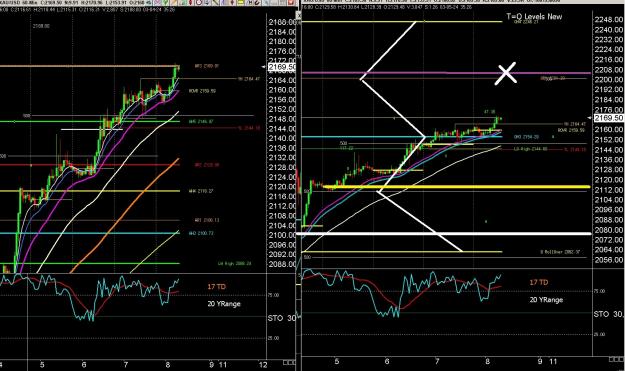Select the thick white horizontal line on right chart
The height and width of the screenshot is (371, 625).
[444, 234]
